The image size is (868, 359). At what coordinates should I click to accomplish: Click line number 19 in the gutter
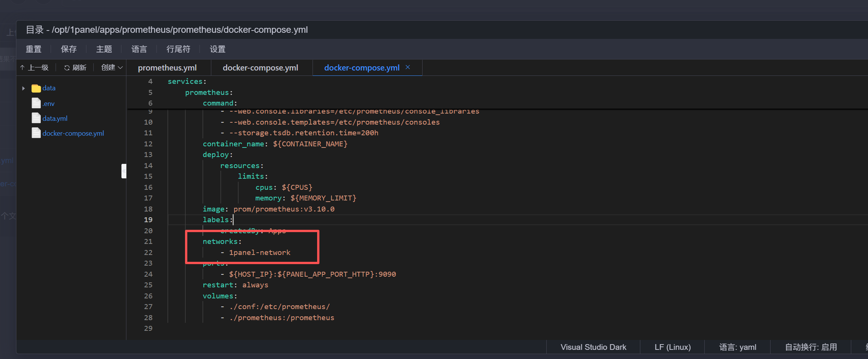148,220
